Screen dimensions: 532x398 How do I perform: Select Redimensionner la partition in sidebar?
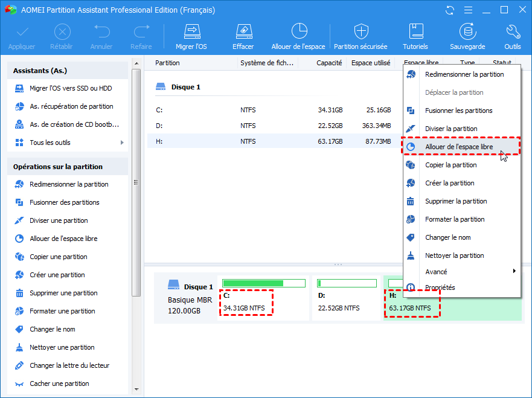[x=68, y=184]
